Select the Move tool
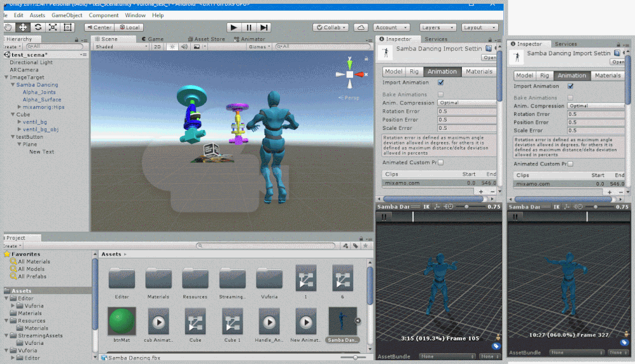This screenshot has height=364, width=635. [23, 27]
